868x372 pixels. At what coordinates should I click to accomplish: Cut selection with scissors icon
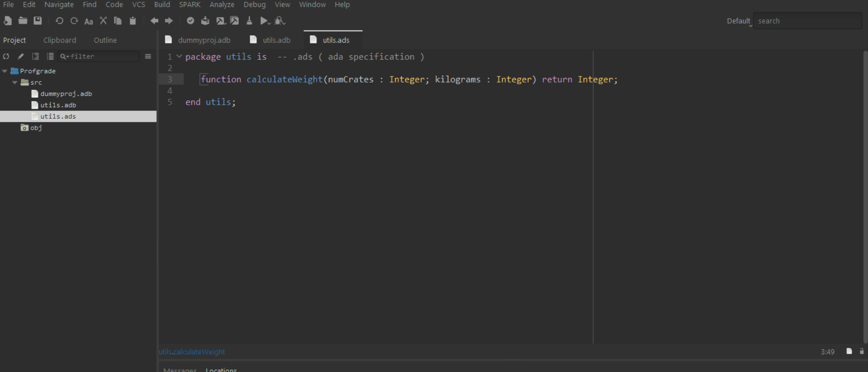[x=103, y=21]
